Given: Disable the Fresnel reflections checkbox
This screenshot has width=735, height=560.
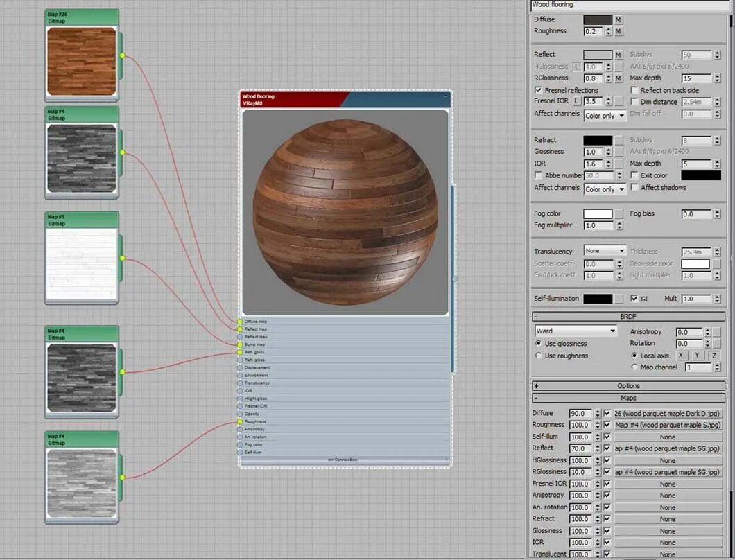Looking at the screenshot, I should tap(538, 90).
